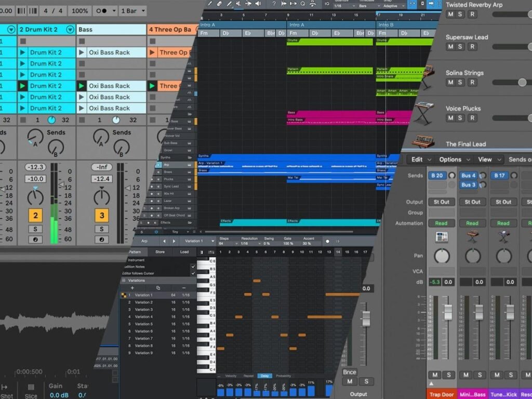
Task: Go to previous variation with left arrow
Action: (165, 241)
